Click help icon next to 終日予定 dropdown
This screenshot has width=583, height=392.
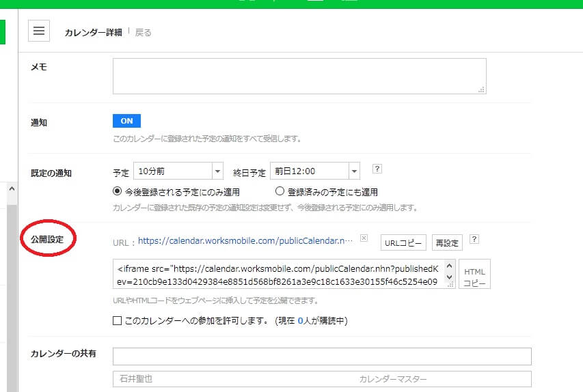376,169
